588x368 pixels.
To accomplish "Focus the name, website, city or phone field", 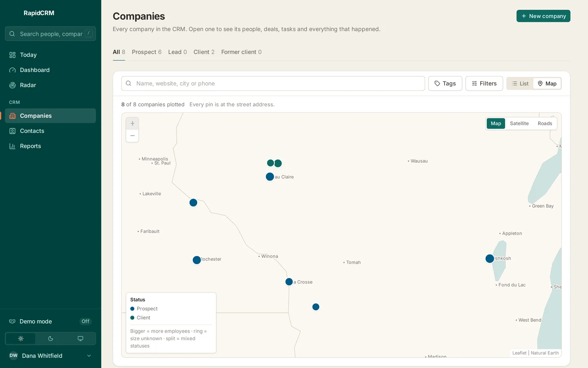I will click(273, 83).
